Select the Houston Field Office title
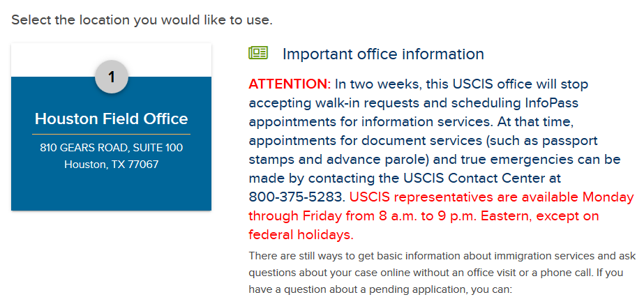Image resolution: width=644 pixels, height=304 pixels. [x=112, y=119]
